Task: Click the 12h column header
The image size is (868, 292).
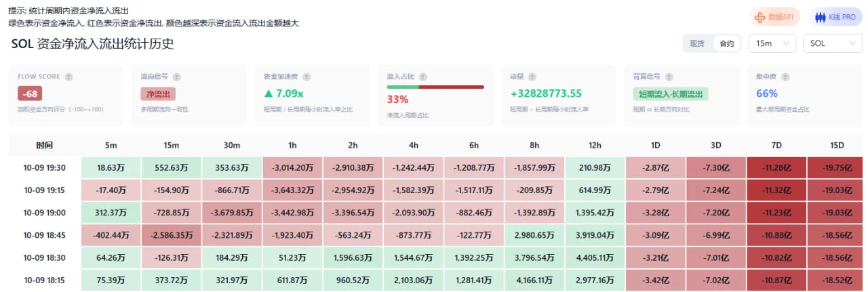Action: pos(595,145)
